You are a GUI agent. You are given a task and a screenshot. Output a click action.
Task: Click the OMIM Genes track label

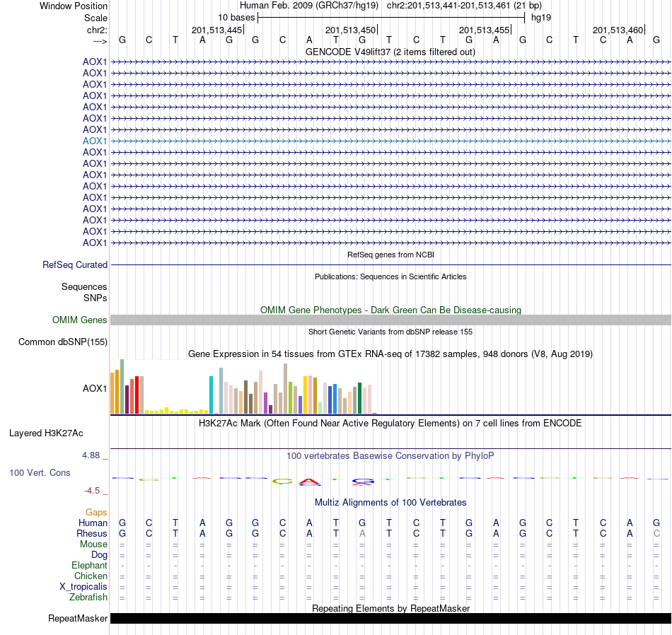click(x=79, y=320)
